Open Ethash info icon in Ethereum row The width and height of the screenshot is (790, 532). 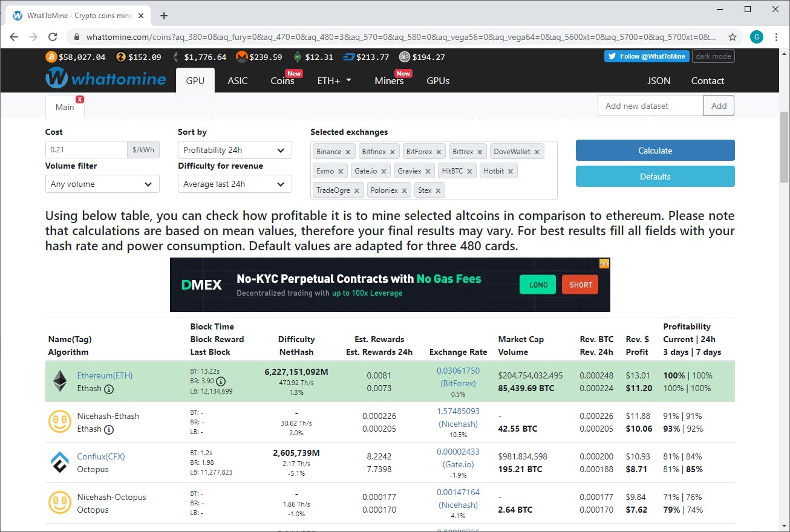(x=109, y=389)
